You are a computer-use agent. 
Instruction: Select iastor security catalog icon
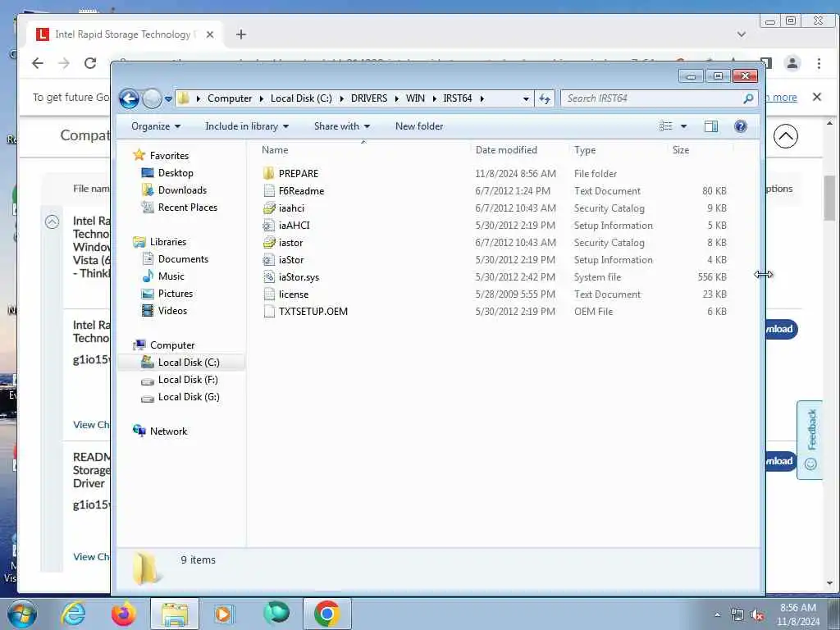(x=269, y=243)
